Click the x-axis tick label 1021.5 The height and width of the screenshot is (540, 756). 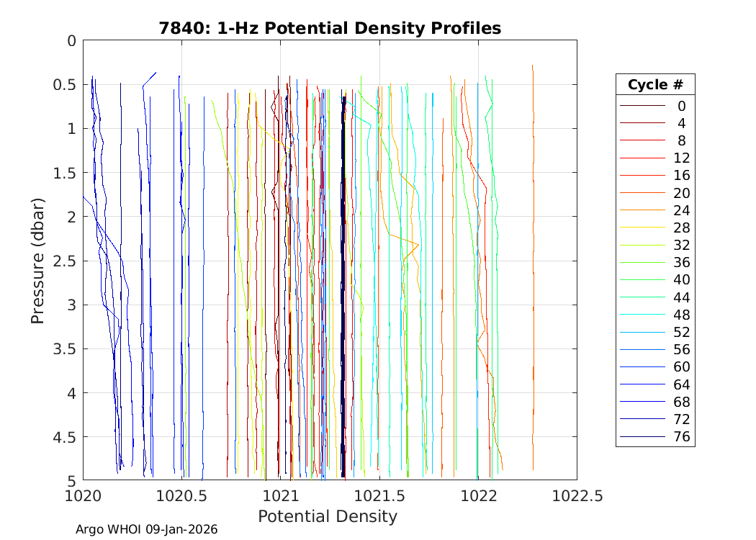[379, 496]
